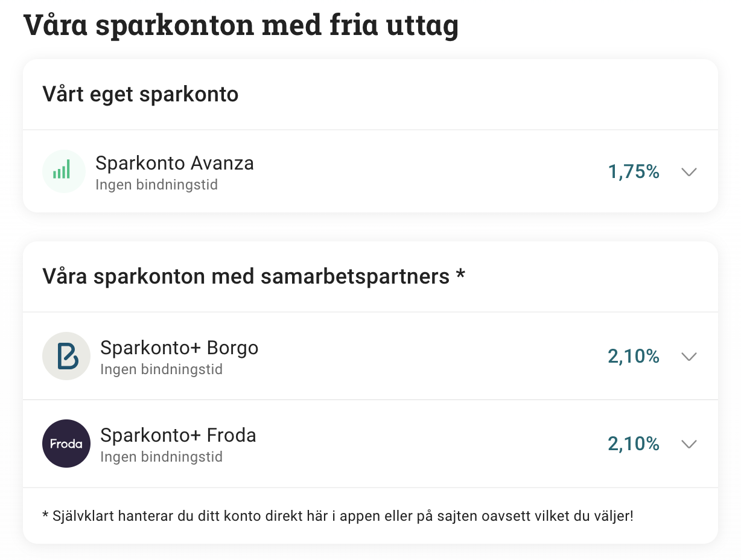Click the dark round Froda logo
741x560 pixels.
click(66, 444)
